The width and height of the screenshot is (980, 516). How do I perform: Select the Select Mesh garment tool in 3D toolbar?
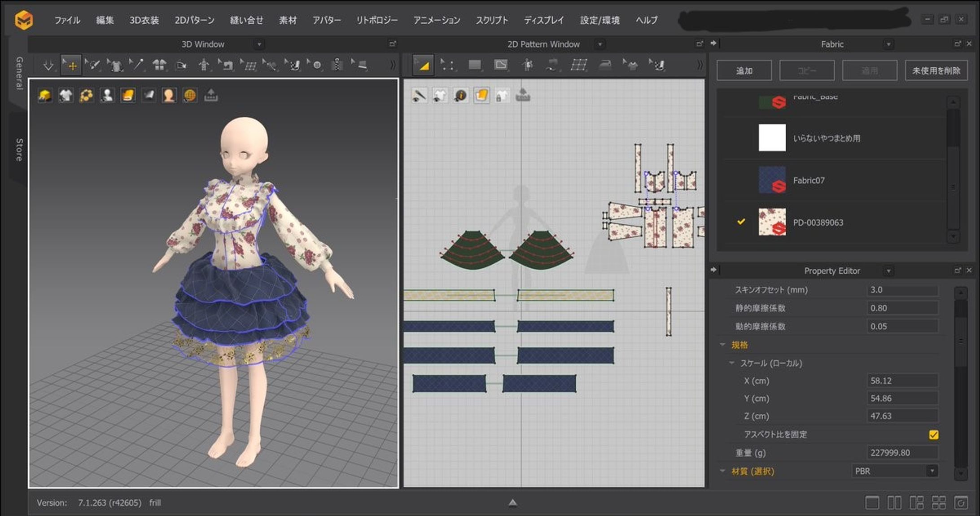[x=116, y=66]
